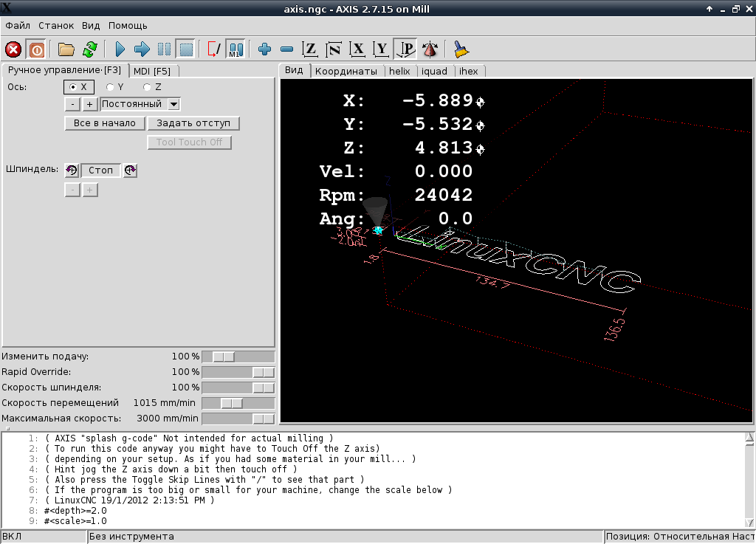Select the Y axis radio button
Screen dimensions: 756x544
tap(110, 87)
